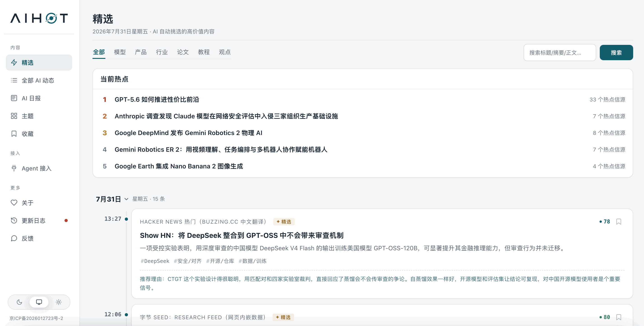This screenshot has width=644, height=326.
Task: Open the Show HN DeepSeek GPT-OSS article title
Action: [x=242, y=235]
